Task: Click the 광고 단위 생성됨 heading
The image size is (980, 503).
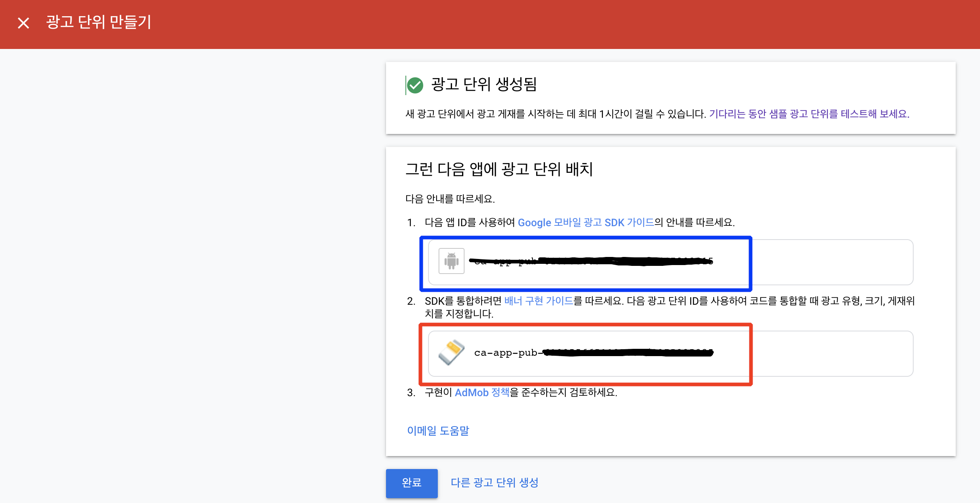Action: [484, 84]
